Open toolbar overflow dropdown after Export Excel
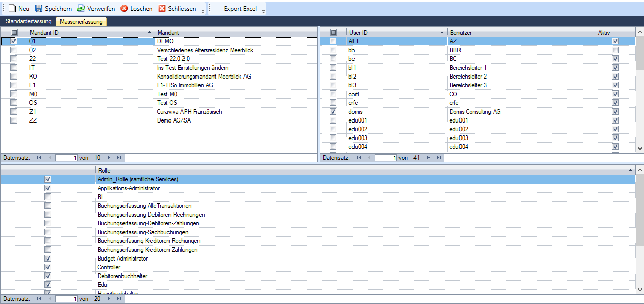Image resolution: width=644 pixels, height=304 pixels. tap(263, 10)
